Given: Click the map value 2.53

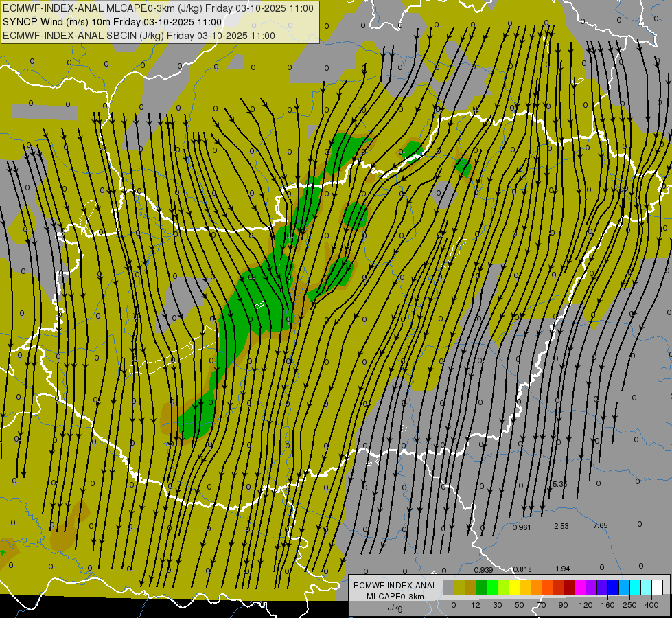Looking at the screenshot, I should (561, 526).
